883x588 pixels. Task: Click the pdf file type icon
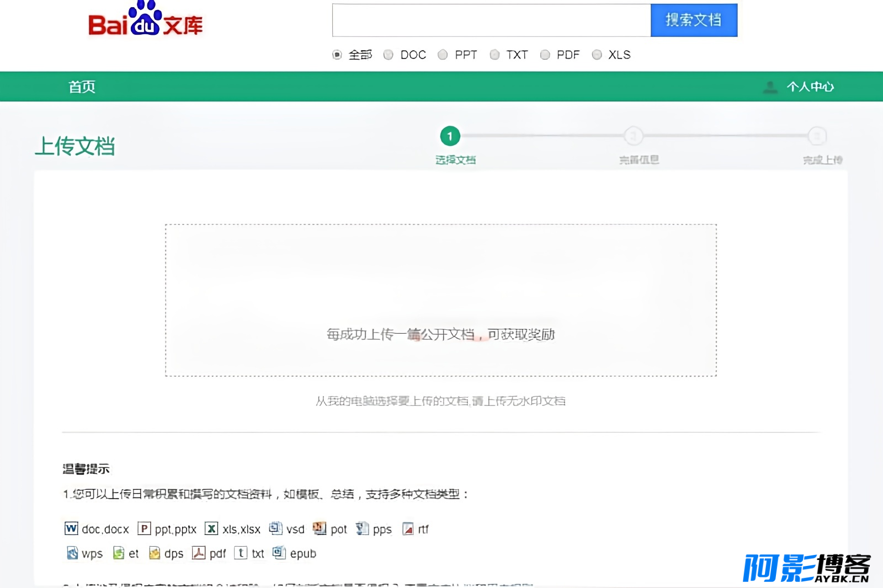click(199, 553)
